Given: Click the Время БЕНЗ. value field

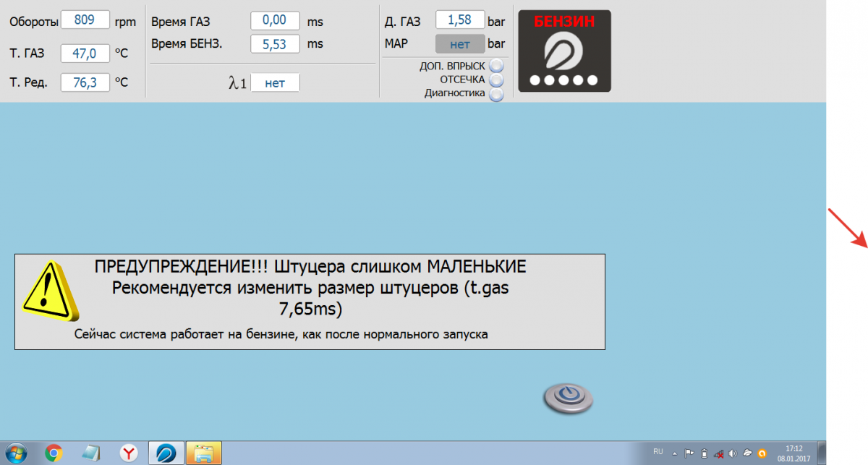Looking at the screenshot, I should 274,44.
